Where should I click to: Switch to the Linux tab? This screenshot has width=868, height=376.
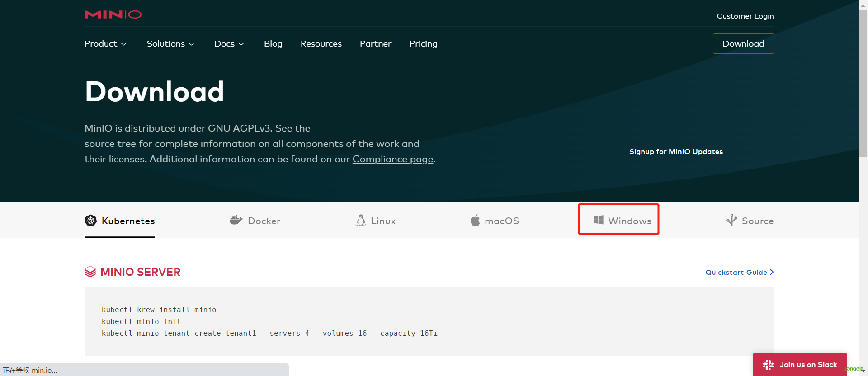(376, 221)
